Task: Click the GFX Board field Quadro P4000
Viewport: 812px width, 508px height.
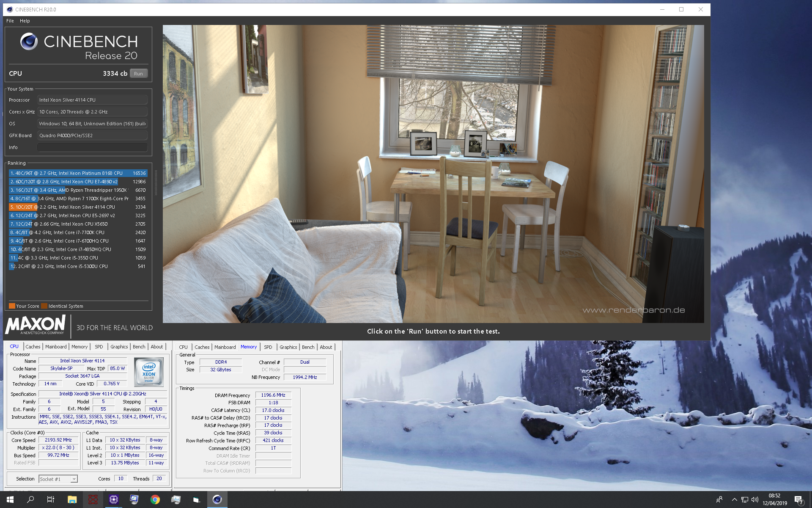Action: 92,135
